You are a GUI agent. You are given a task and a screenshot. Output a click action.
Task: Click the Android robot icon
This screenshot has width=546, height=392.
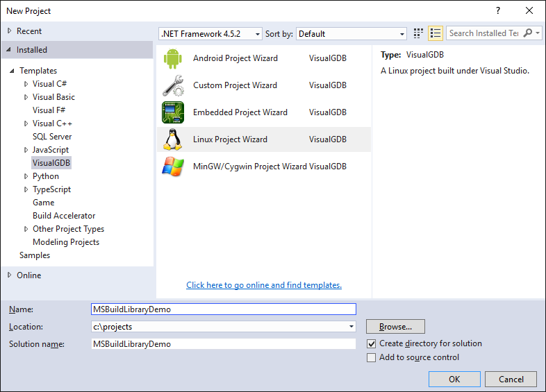173,58
